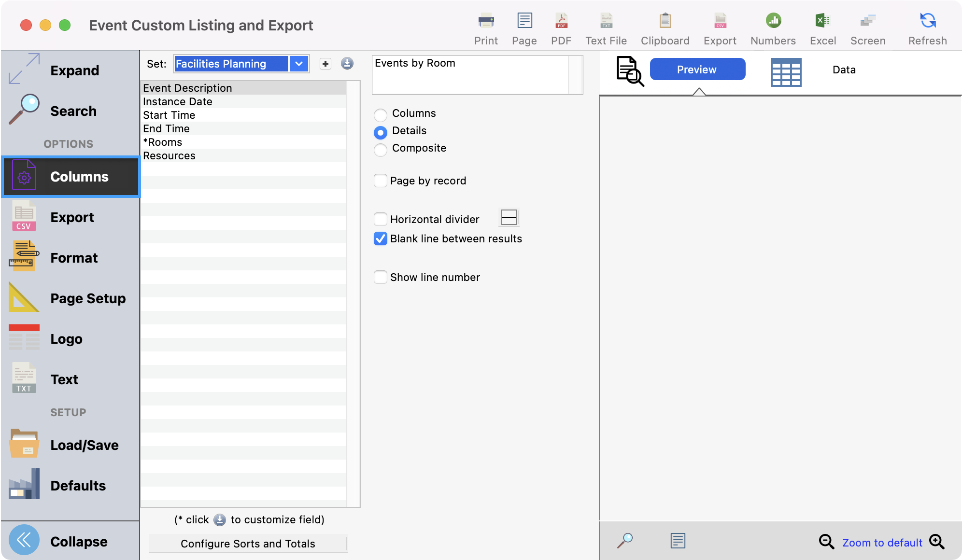Switch to the Data tab

(844, 70)
